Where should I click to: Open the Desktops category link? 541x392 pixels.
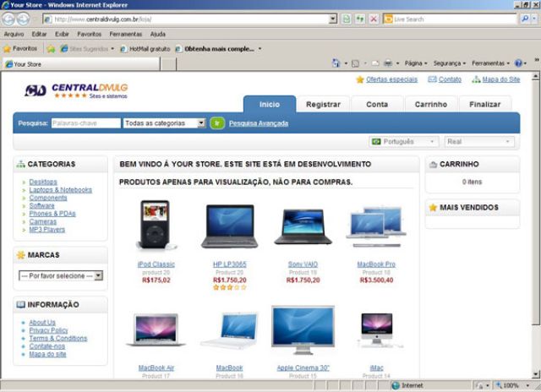point(43,182)
